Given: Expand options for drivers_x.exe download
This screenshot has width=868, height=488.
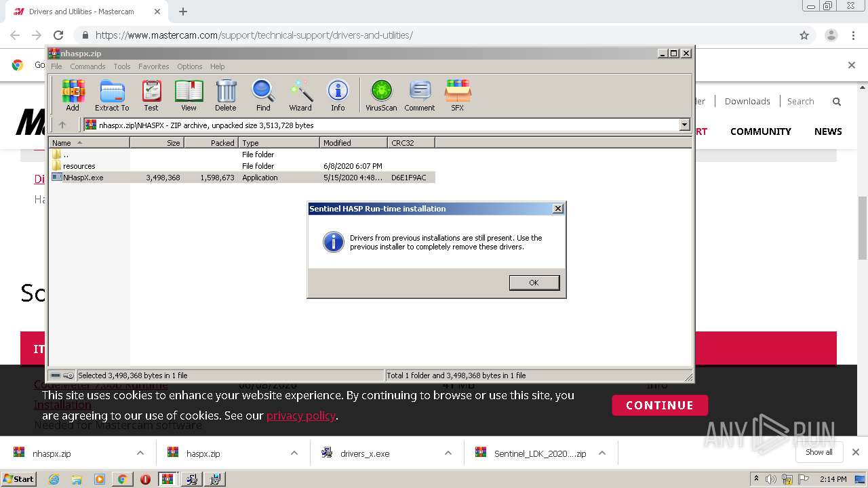Looking at the screenshot, I should (448, 453).
